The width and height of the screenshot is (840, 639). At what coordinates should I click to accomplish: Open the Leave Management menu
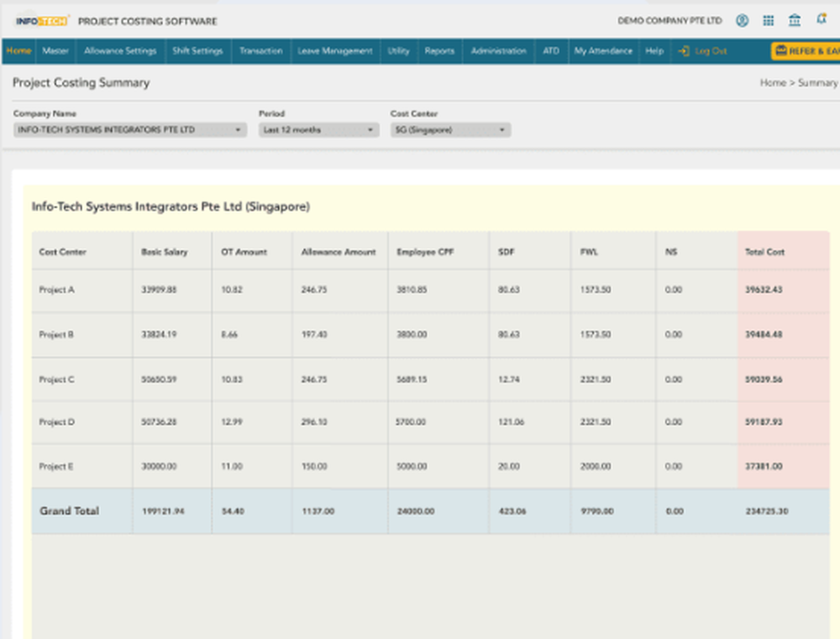pos(335,51)
